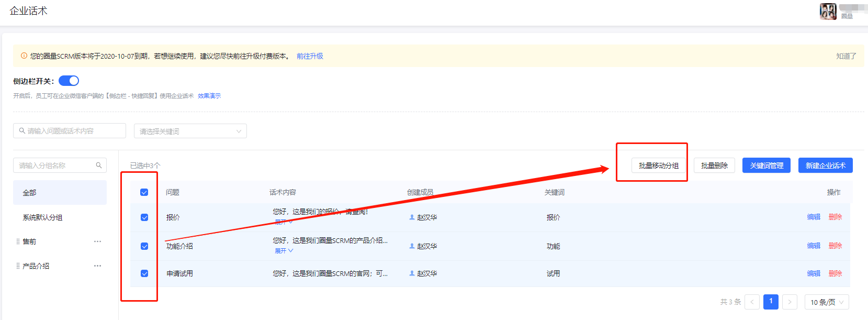This screenshot has height=320, width=868.
Task: Click the 前往升级 upgrade link
Action: pos(310,56)
